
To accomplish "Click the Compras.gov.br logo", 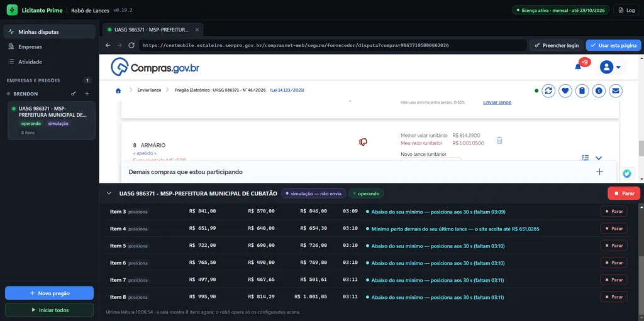I will tap(155, 67).
